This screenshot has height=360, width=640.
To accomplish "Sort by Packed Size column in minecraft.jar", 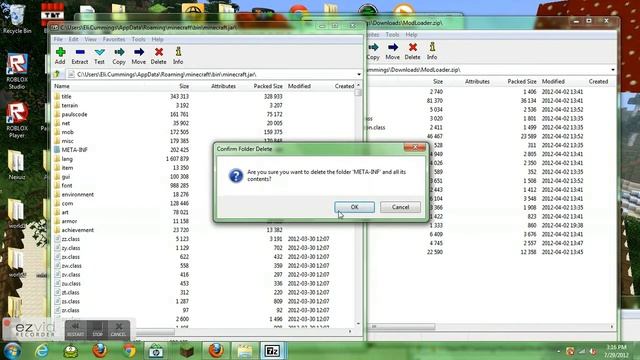I will click(x=268, y=86).
